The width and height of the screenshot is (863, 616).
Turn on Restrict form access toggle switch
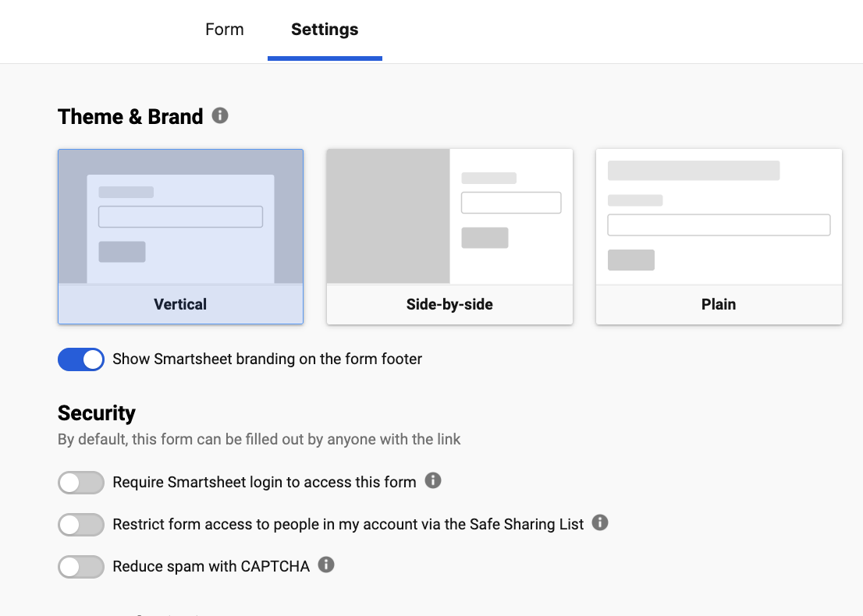pos(81,525)
